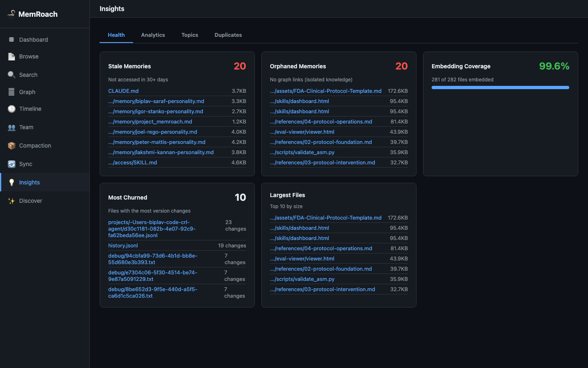This screenshot has width=588, height=368.
Task: Open validate_asm.py link in Largest Files
Action: [302, 279]
